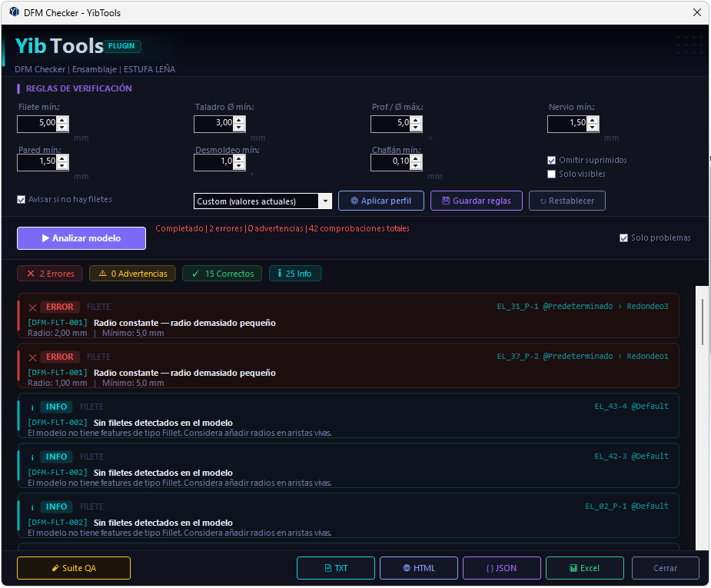Viewport: 711px width, 588px height.
Task: Export results as TXT
Action: tap(336, 569)
